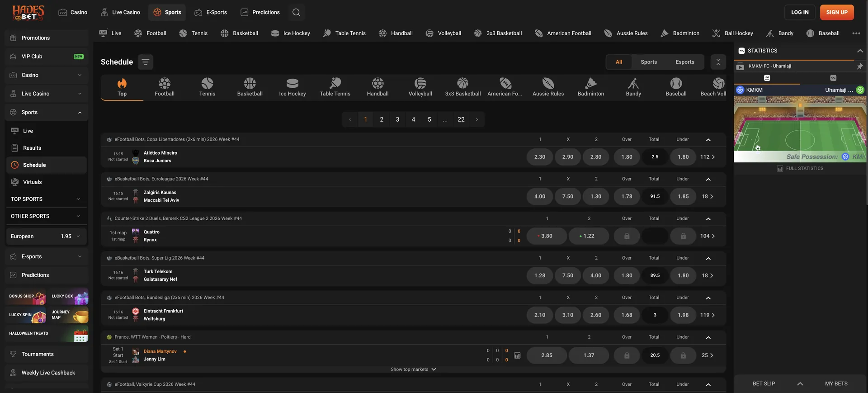This screenshot has width=868, height=393.
Task: Open the European odds format dropdown
Action: point(47,236)
